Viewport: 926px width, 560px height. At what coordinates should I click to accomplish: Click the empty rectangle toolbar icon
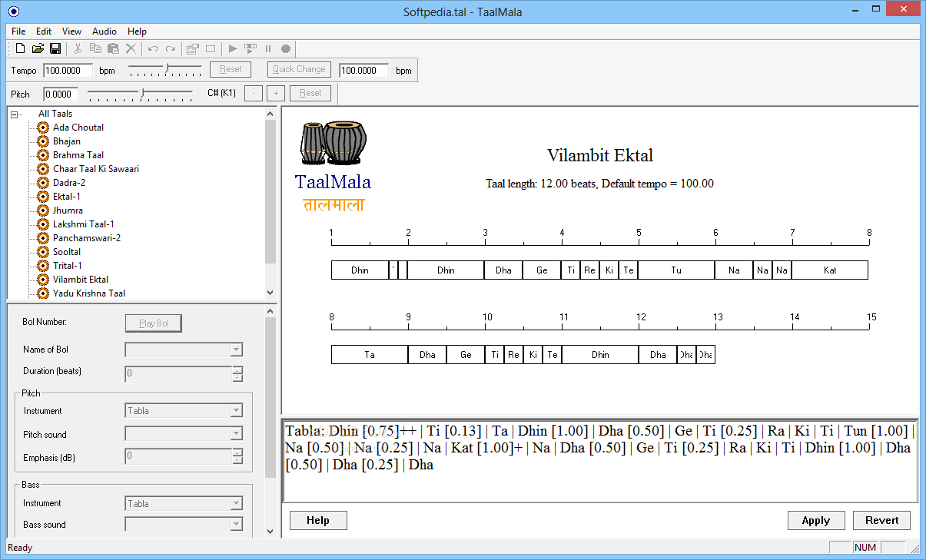[x=211, y=48]
